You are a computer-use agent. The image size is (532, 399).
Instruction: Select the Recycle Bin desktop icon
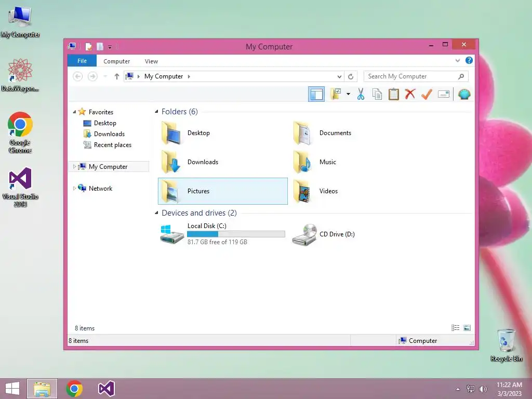click(506, 345)
